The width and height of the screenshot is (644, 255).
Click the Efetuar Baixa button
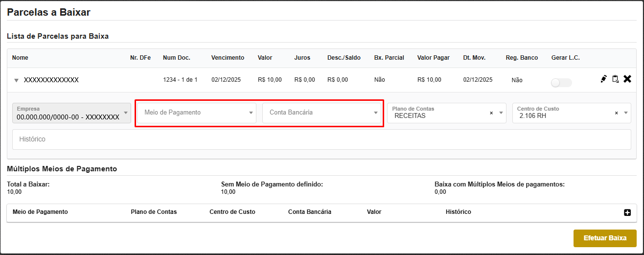pos(605,238)
